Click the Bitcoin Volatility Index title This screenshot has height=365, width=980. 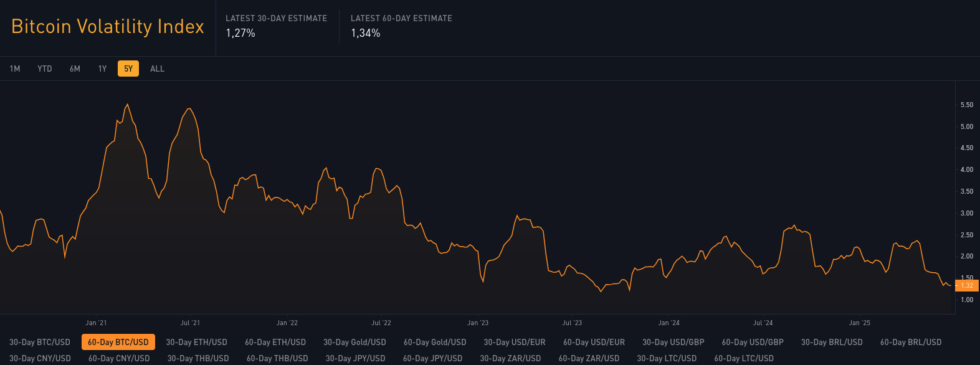point(108,26)
